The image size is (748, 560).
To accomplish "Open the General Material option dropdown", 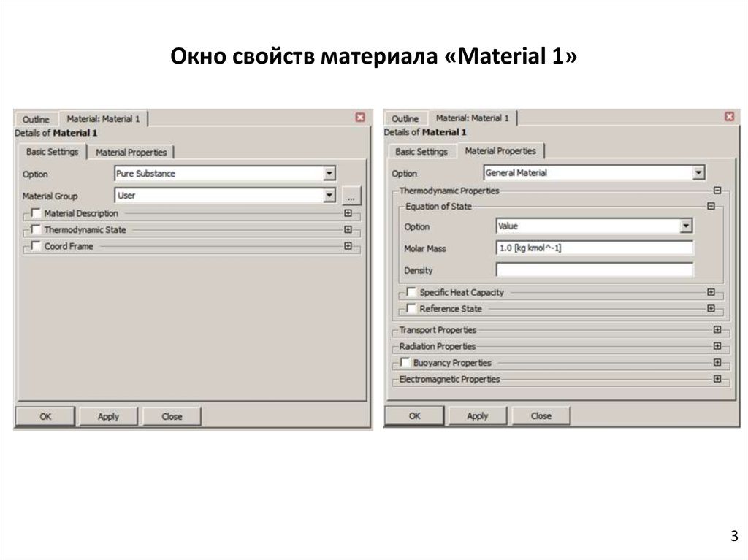I will [698, 173].
